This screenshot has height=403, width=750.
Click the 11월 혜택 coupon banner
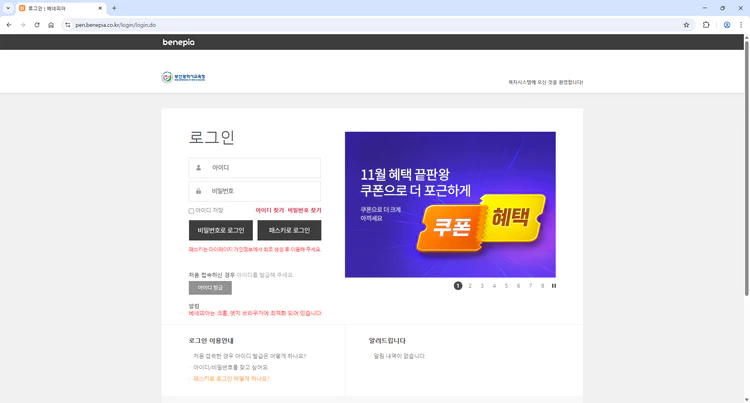[x=449, y=205]
